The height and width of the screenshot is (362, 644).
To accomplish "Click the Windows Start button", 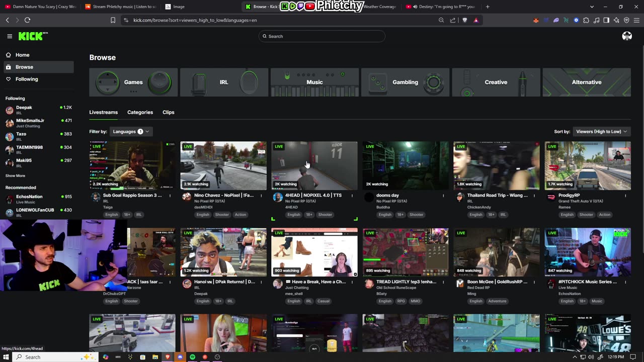I will [x=6, y=357].
